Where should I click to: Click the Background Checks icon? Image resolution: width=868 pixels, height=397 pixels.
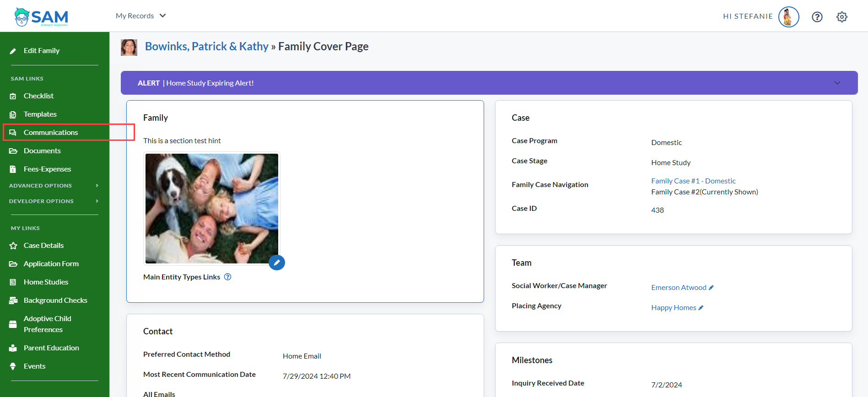pos(13,300)
